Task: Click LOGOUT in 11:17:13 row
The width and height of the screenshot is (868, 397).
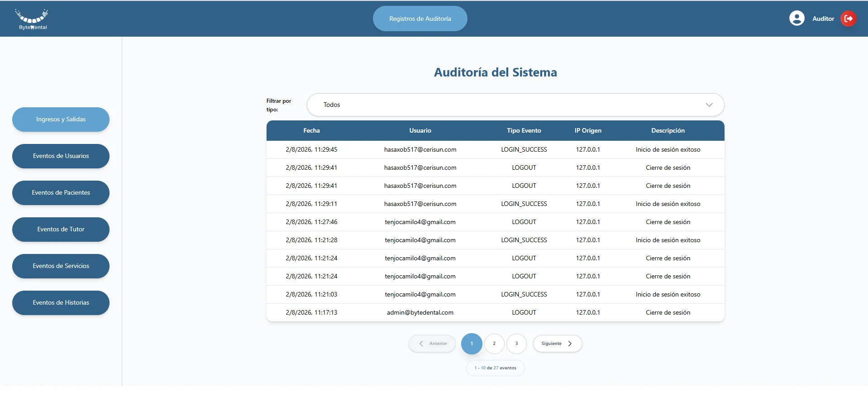Action: [x=524, y=312]
